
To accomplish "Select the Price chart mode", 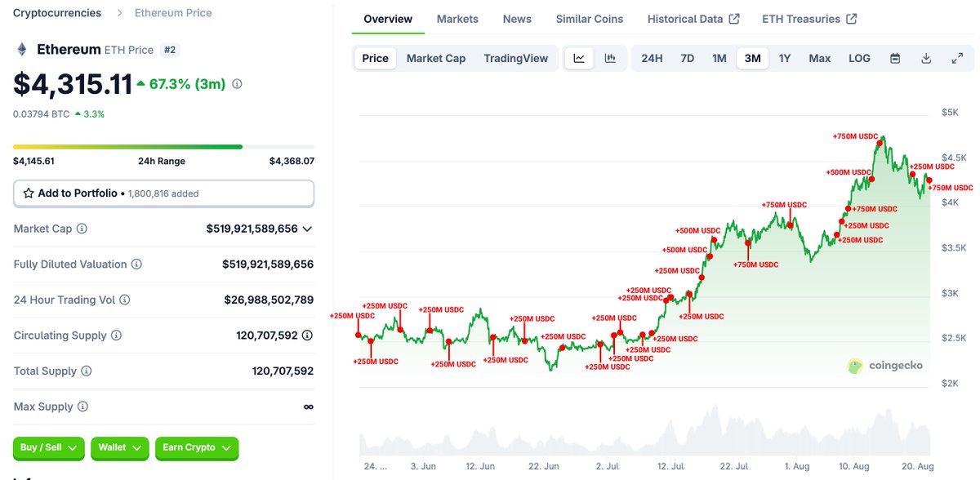I will tap(376, 58).
